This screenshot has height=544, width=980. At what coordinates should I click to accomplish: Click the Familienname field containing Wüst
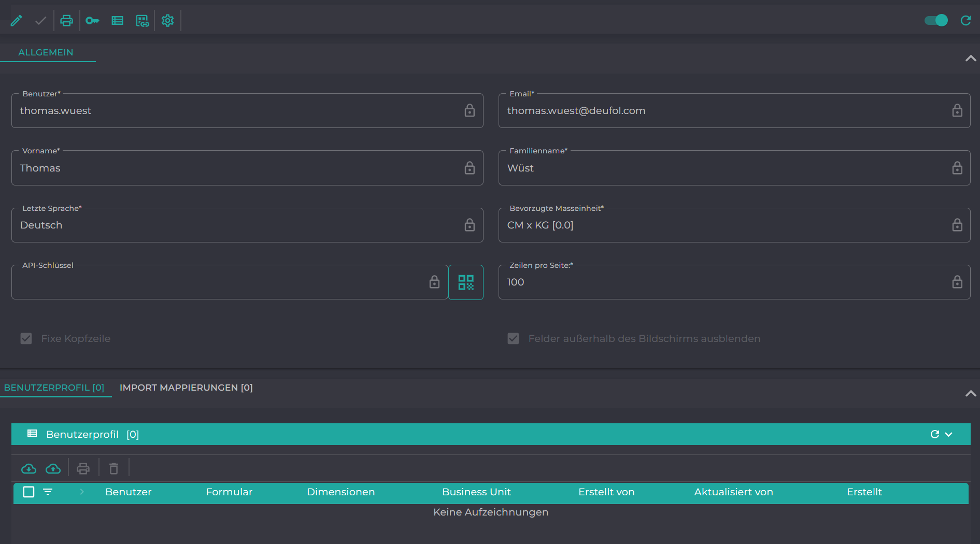point(734,168)
